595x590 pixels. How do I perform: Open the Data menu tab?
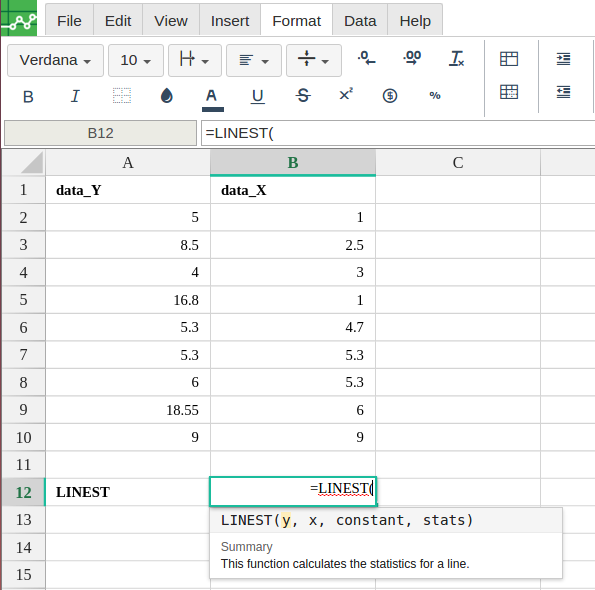coord(360,20)
